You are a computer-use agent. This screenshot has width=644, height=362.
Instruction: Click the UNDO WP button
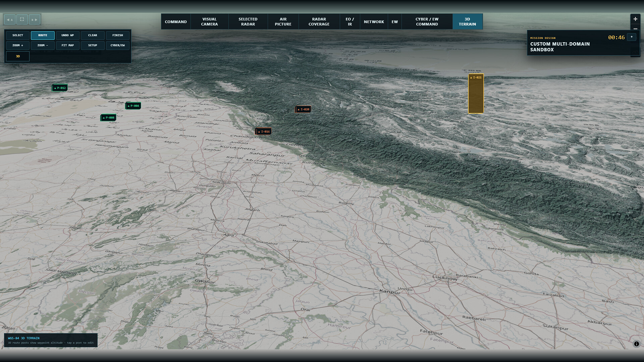point(68,35)
